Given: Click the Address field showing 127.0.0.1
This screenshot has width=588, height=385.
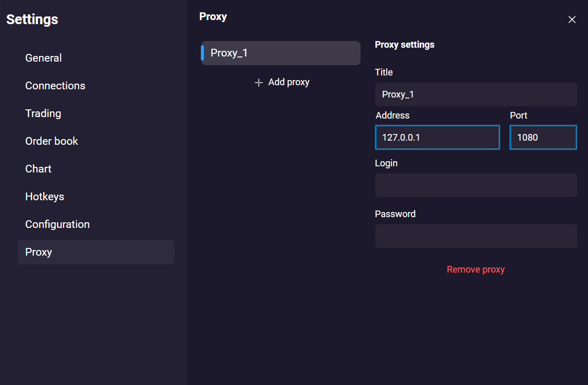Looking at the screenshot, I should [x=437, y=137].
